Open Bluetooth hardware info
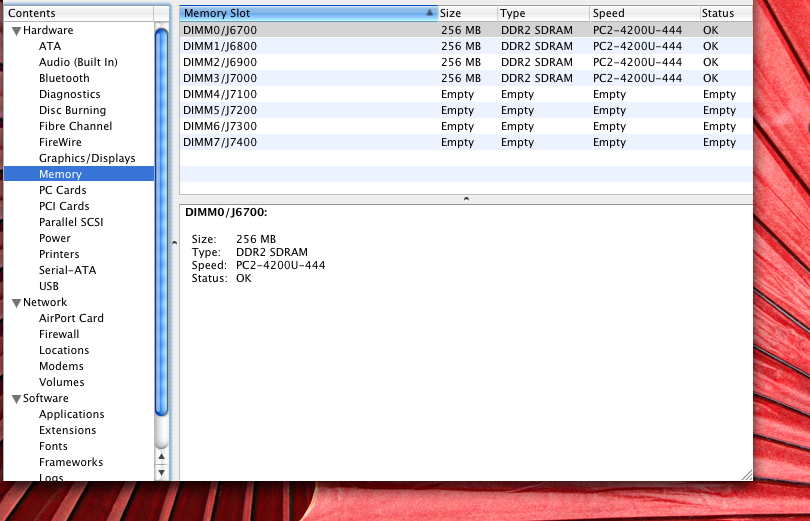810x521 pixels. coord(64,78)
